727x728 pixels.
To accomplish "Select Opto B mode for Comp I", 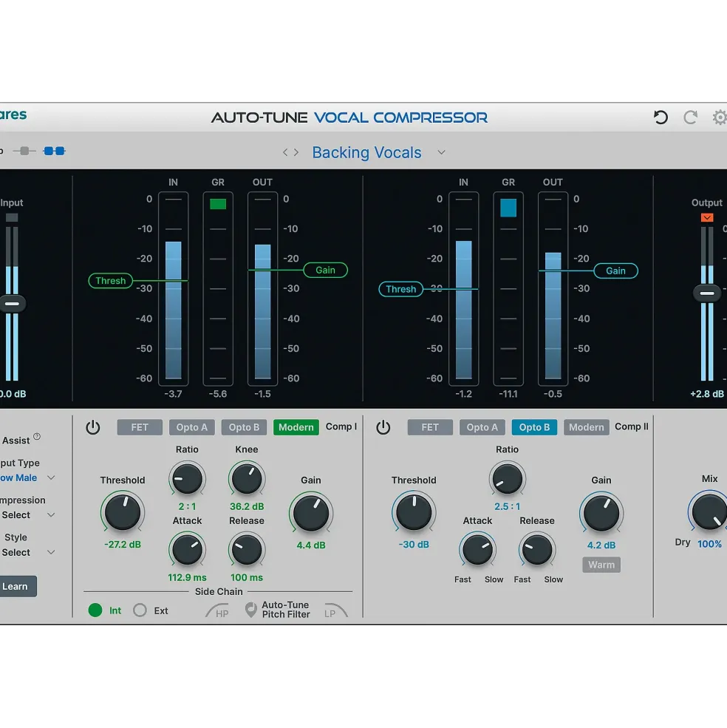I will coord(245,427).
